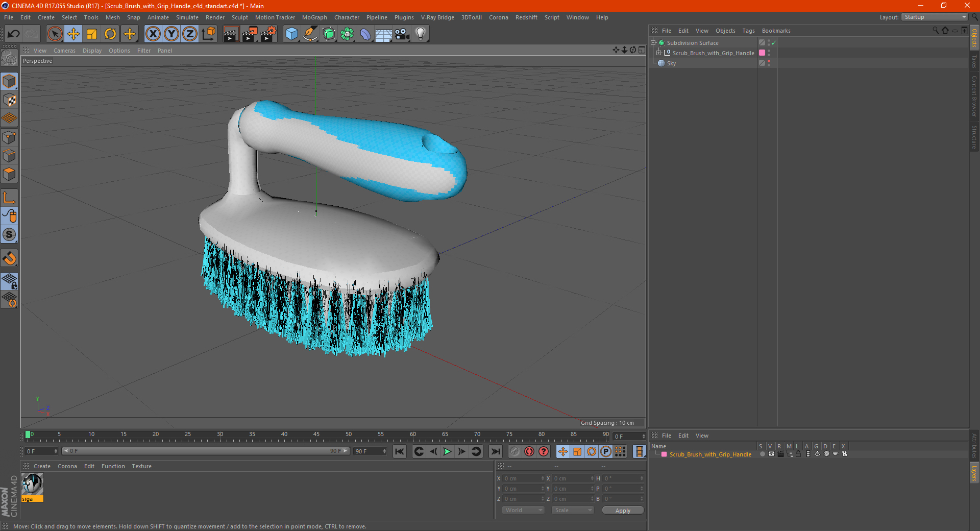The height and width of the screenshot is (531, 980).
Task: Open the Object Manager Tags menu
Action: pyautogui.click(x=748, y=31)
